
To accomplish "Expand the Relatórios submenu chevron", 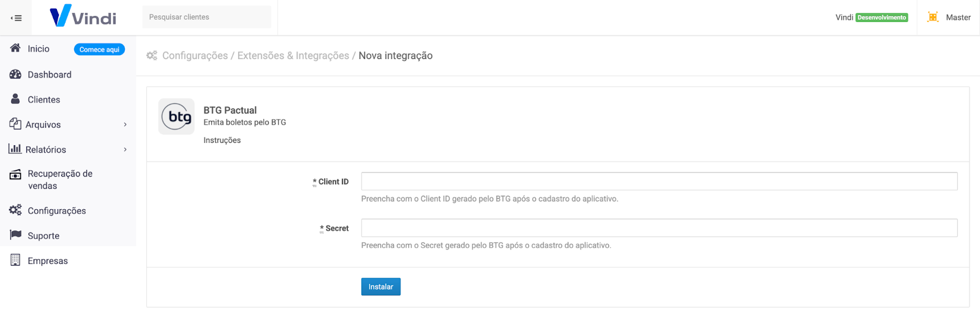I will click(125, 150).
